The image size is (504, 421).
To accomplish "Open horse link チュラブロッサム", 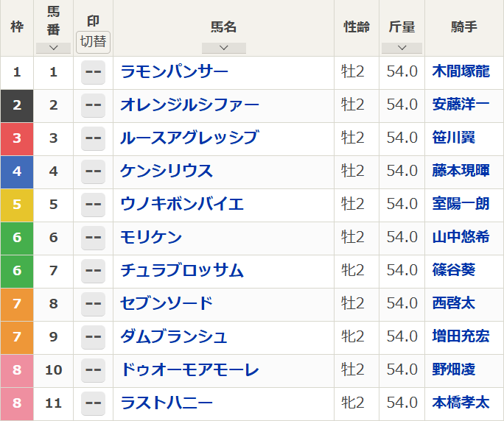I will click(x=182, y=270).
